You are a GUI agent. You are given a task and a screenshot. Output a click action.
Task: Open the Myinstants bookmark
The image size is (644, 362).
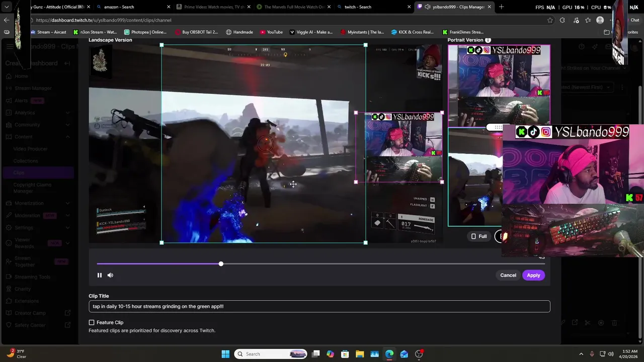point(362,32)
